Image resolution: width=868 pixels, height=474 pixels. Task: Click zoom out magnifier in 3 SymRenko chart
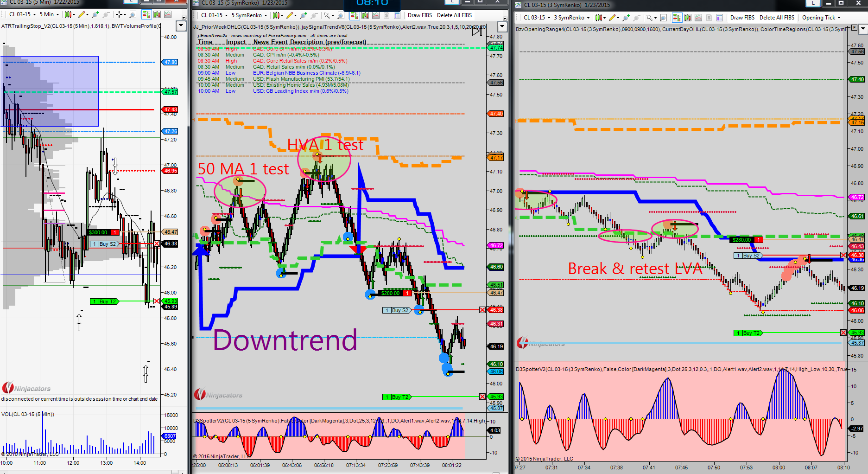[x=637, y=18]
